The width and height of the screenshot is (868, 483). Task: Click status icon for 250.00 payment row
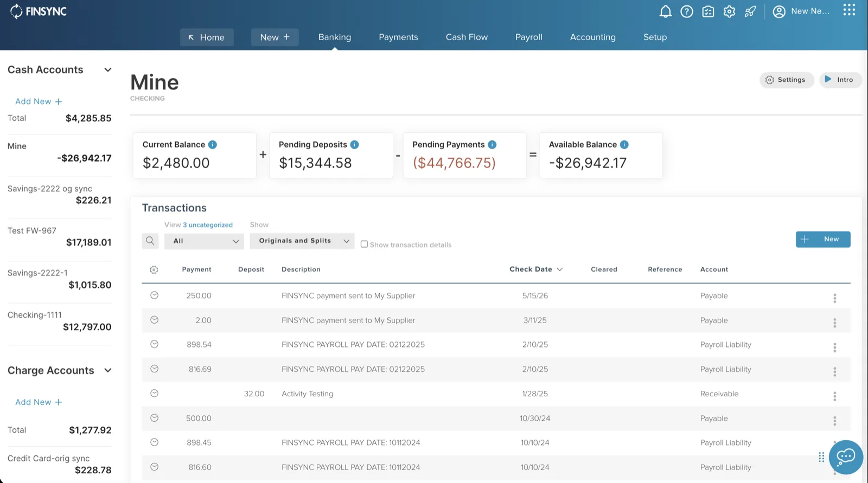click(155, 295)
